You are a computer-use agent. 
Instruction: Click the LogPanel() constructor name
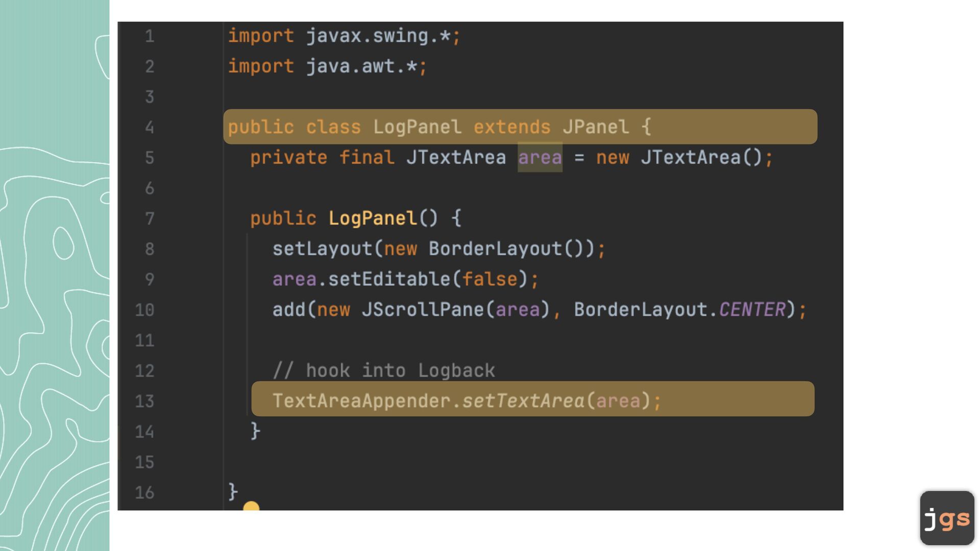point(373,218)
